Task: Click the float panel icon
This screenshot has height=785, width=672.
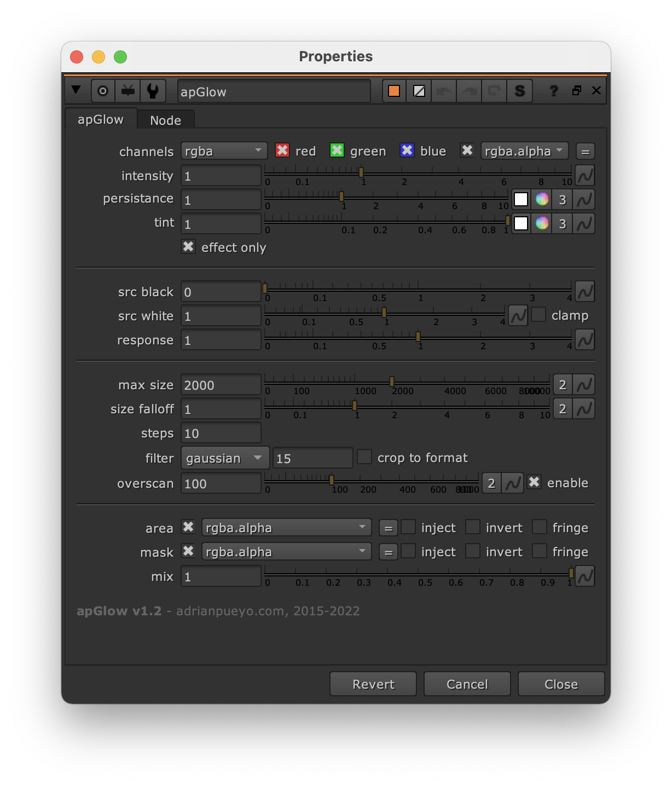Action: point(576,91)
